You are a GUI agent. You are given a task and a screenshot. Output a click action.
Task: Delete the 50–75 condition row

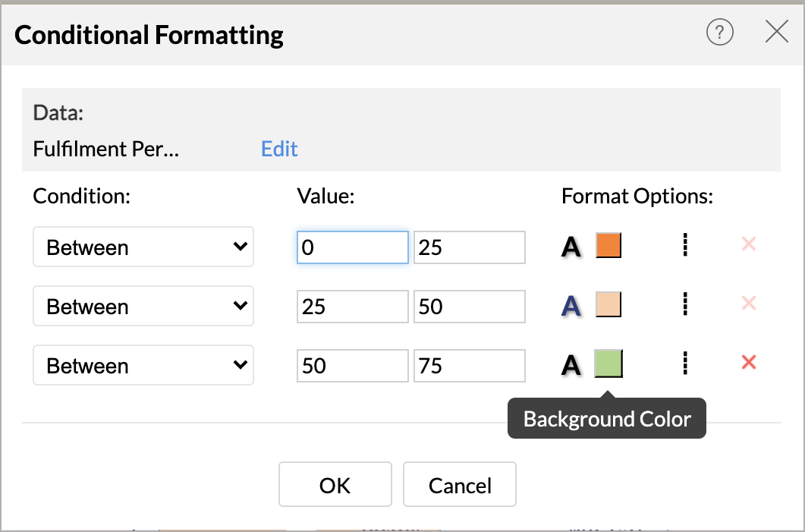(749, 363)
